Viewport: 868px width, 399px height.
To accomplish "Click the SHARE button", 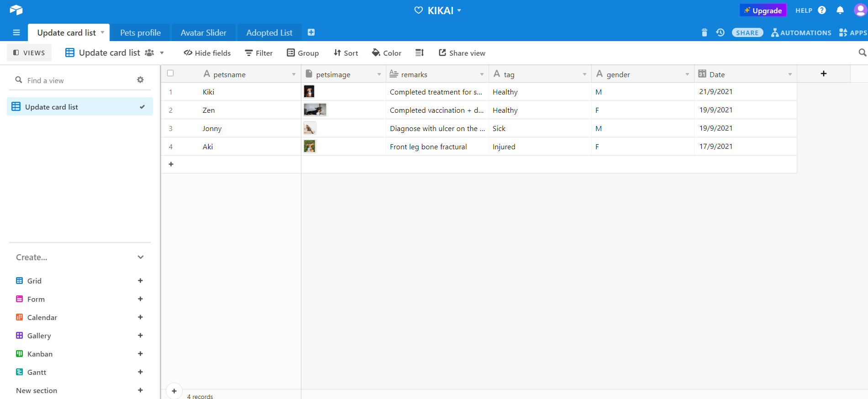I will [747, 32].
